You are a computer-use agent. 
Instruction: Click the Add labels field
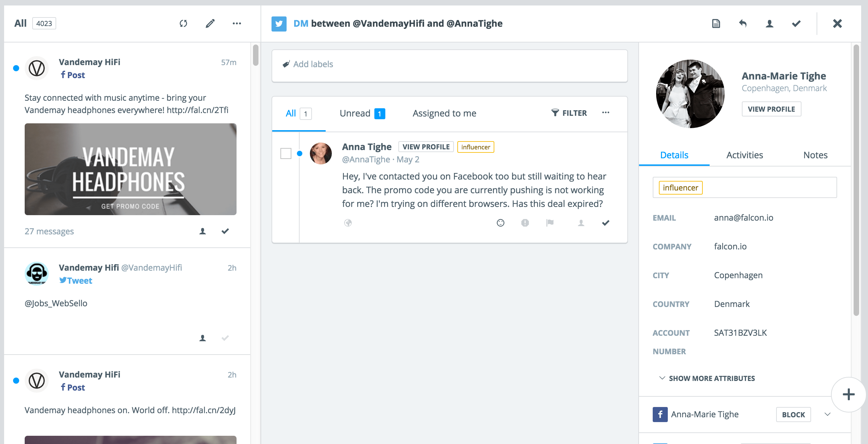click(450, 66)
